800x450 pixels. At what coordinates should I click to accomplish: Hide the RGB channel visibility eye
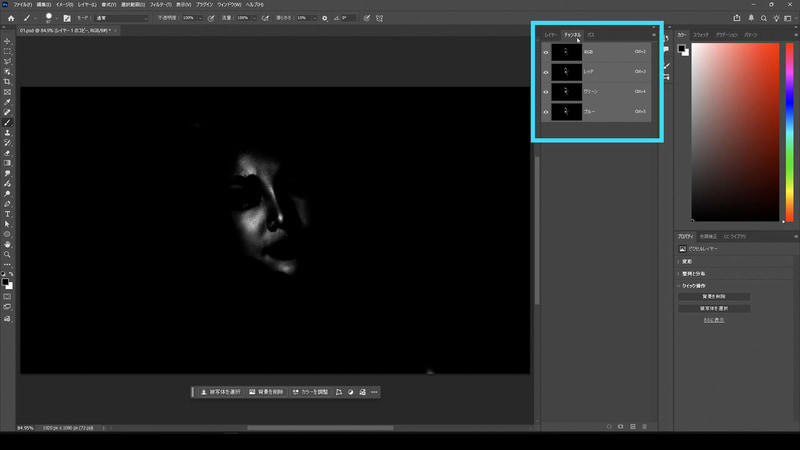click(x=546, y=51)
